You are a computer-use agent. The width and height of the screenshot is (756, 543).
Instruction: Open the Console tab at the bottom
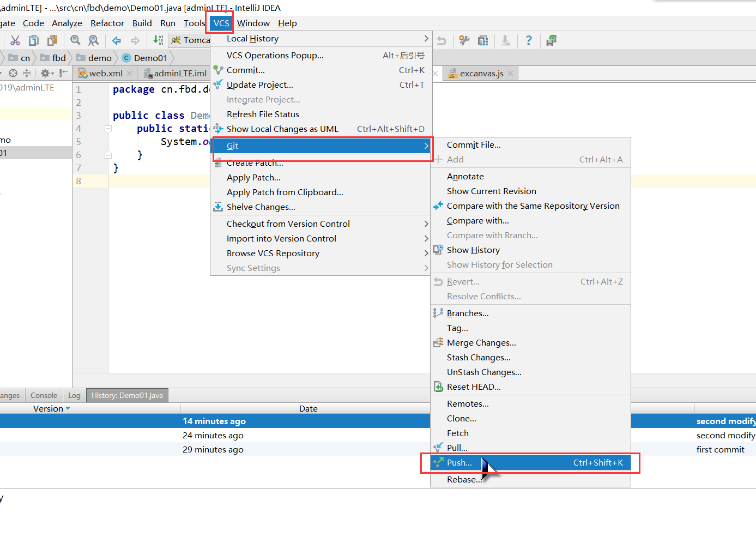(x=44, y=395)
